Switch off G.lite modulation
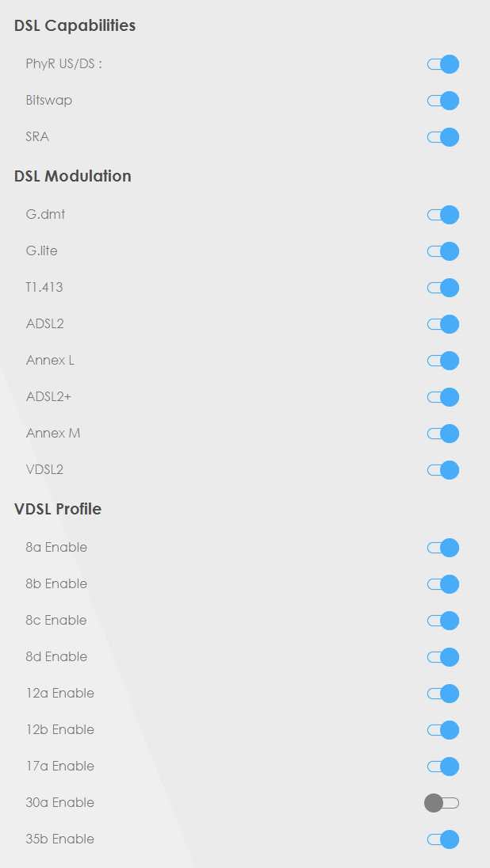This screenshot has width=490, height=868. pos(443,251)
